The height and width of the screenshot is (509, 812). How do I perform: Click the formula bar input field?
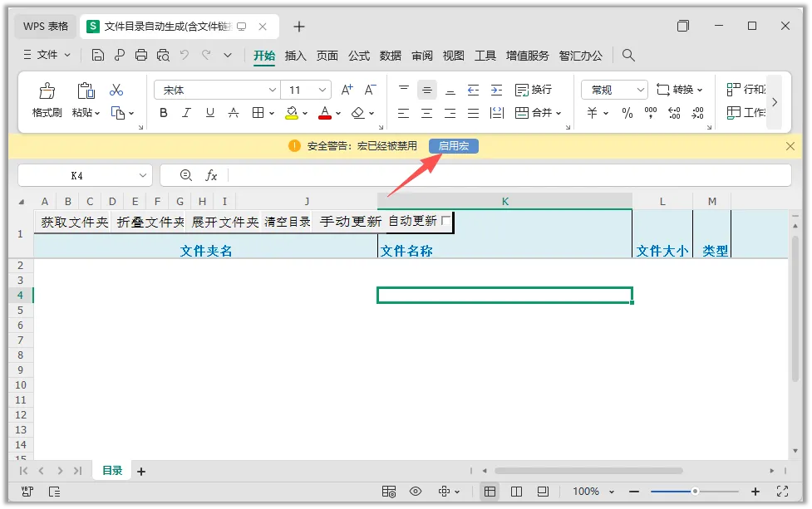tap(509, 175)
